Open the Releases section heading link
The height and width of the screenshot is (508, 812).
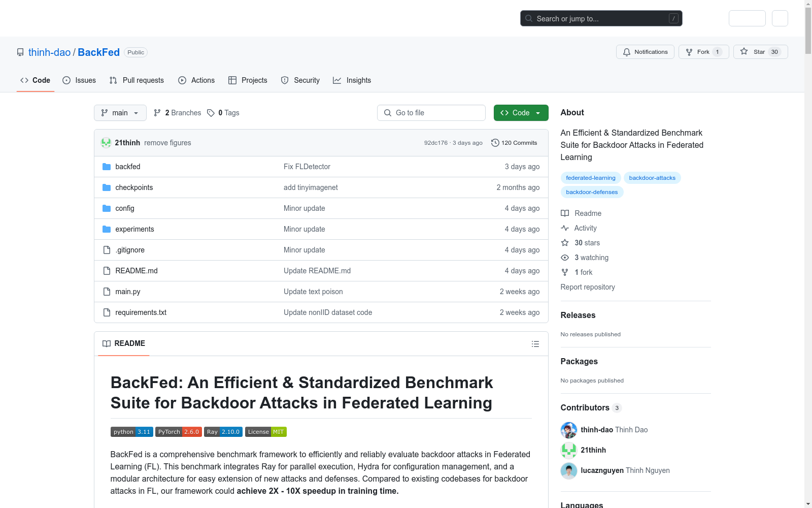[x=578, y=315]
